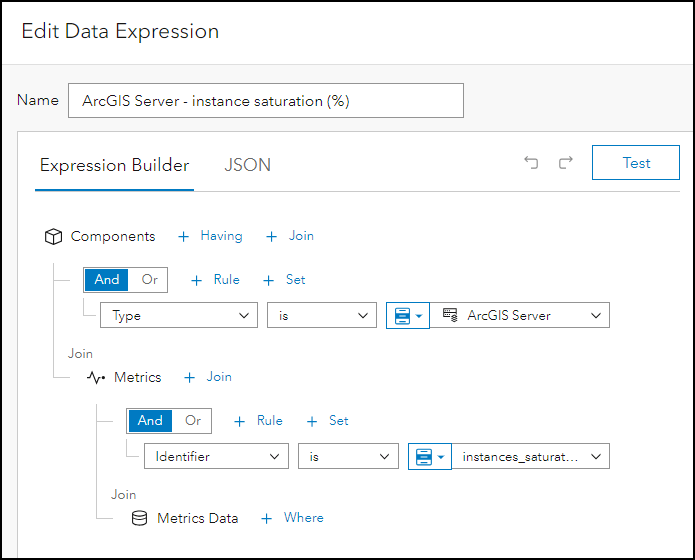Open value type selector beside instances_saturation
The width and height of the screenshot is (695, 560).
coord(429,457)
